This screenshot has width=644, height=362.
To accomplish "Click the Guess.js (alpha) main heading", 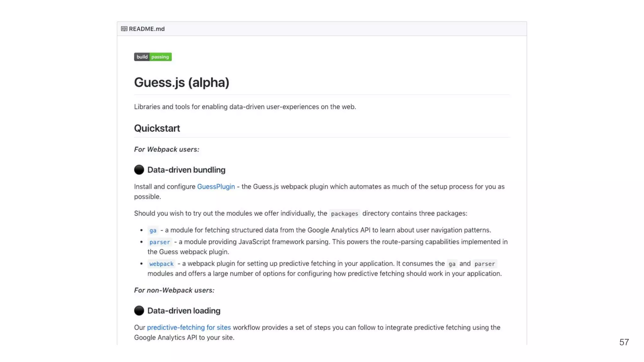I will click(x=181, y=82).
